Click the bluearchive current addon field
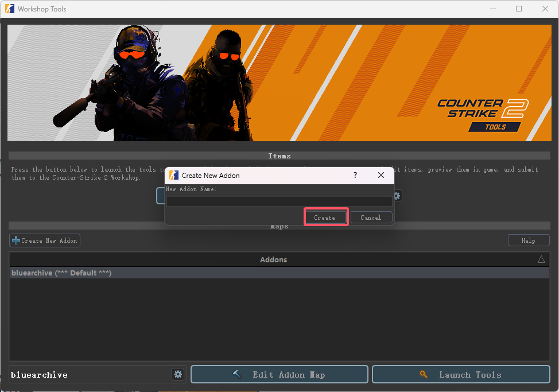 pyautogui.click(x=89, y=375)
